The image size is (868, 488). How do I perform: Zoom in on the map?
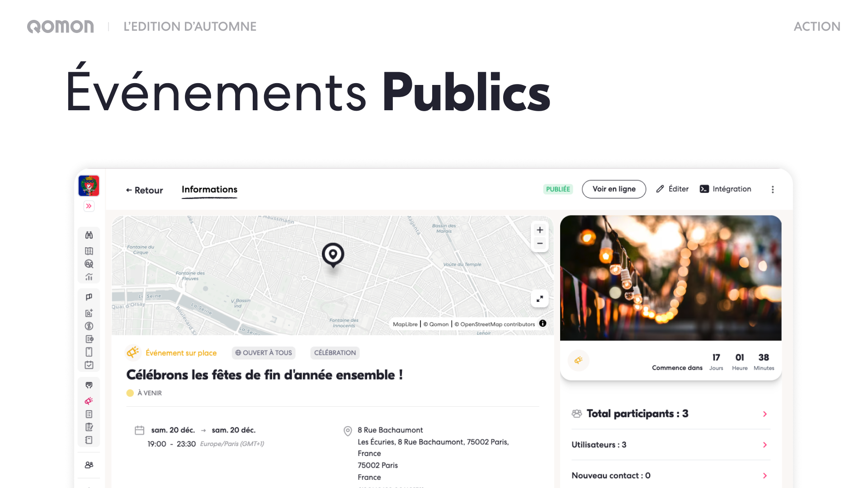pyautogui.click(x=540, y=230)
